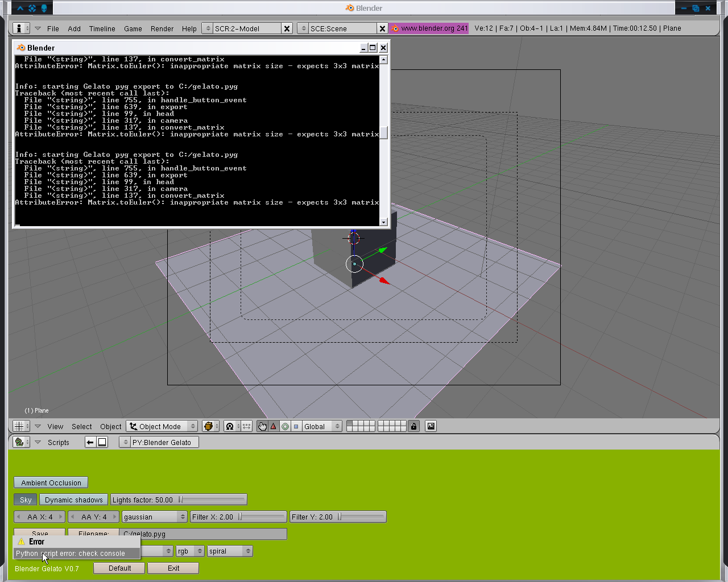Click the Exit button
Screen dimensions: 728x582
pos(173,568)
